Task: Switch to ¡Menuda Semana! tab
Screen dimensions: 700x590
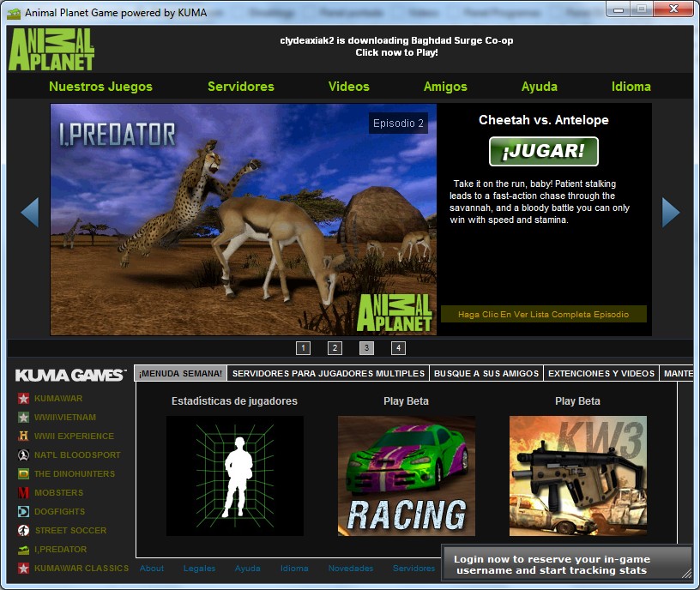Action: click(180, 373)
